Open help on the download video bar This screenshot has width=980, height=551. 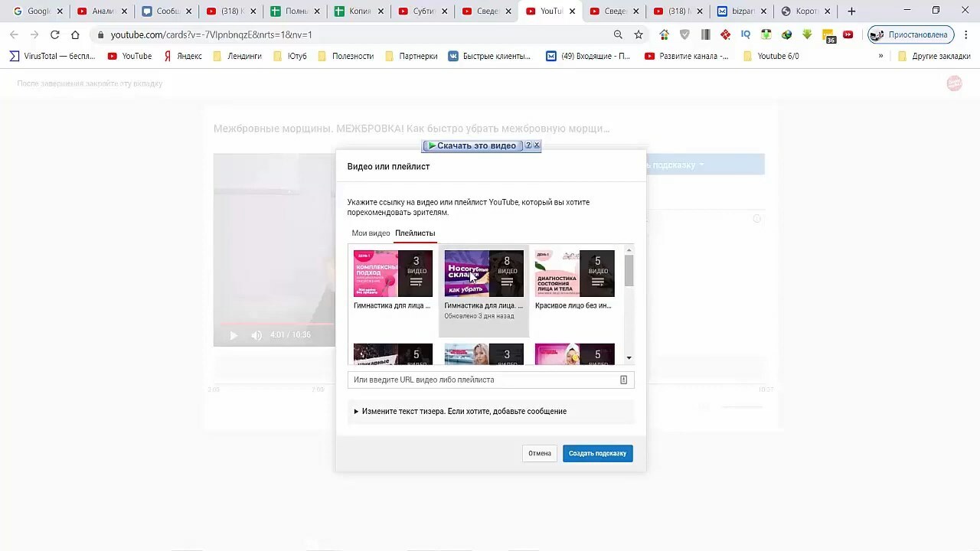[528, 145]
